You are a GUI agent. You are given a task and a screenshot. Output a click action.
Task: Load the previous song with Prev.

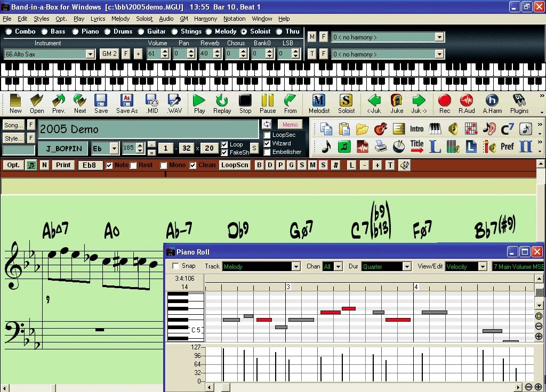tap(59, 104)
